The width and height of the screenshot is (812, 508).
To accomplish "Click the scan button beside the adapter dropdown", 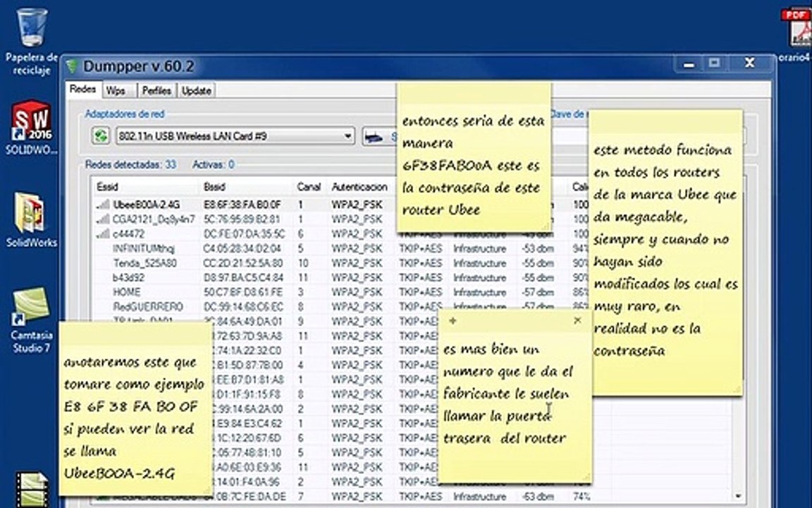I will (379, 137).
